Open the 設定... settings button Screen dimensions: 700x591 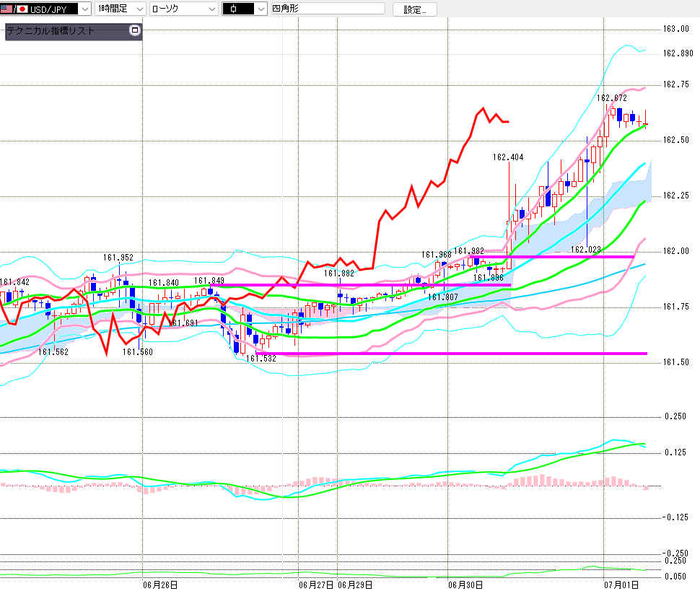[x=415, y=9]
